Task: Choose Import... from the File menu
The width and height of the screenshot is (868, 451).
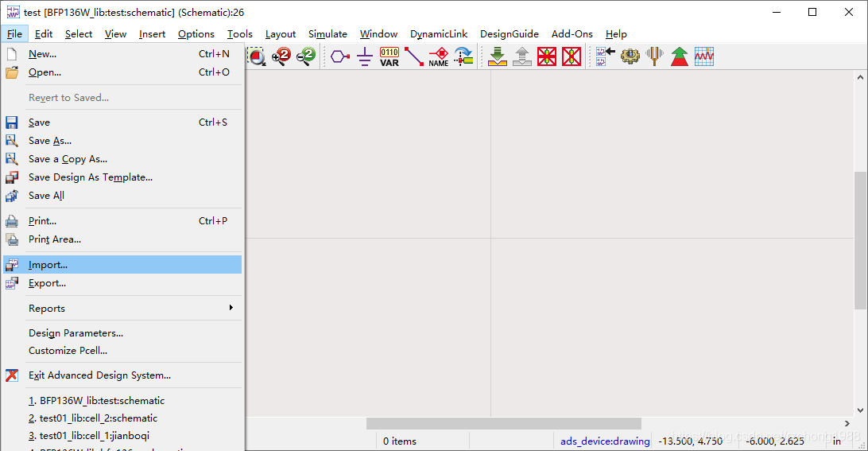Action: pos(122,264)
